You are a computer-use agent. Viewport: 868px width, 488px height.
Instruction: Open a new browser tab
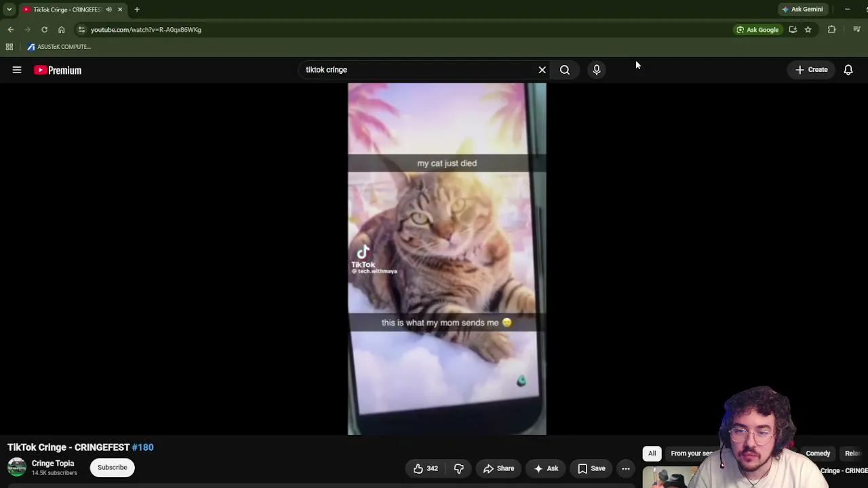tap(137, 9)
